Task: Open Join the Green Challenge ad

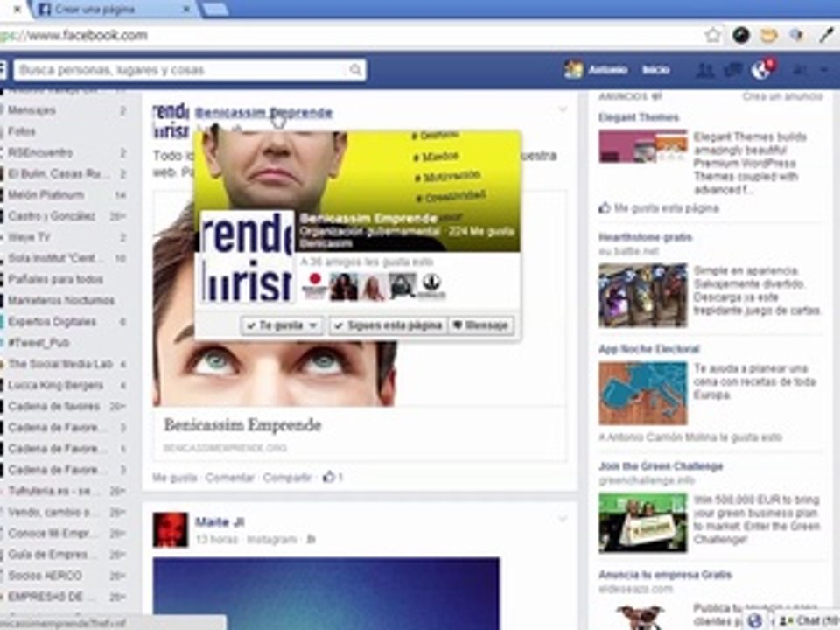Action: 661,466
